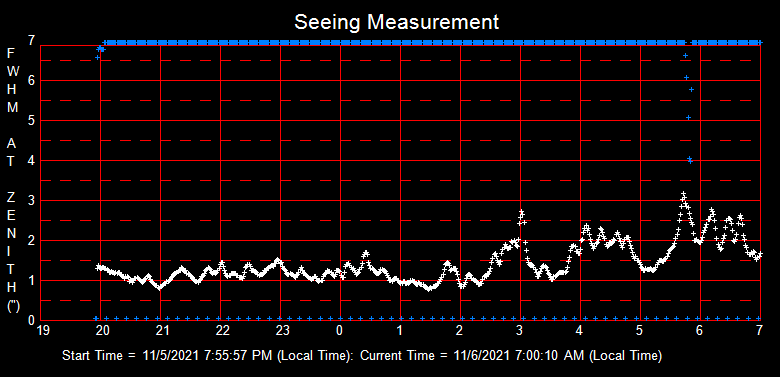
Task: Click the x-axis hour label 3
Action: (x=519, y=331)
